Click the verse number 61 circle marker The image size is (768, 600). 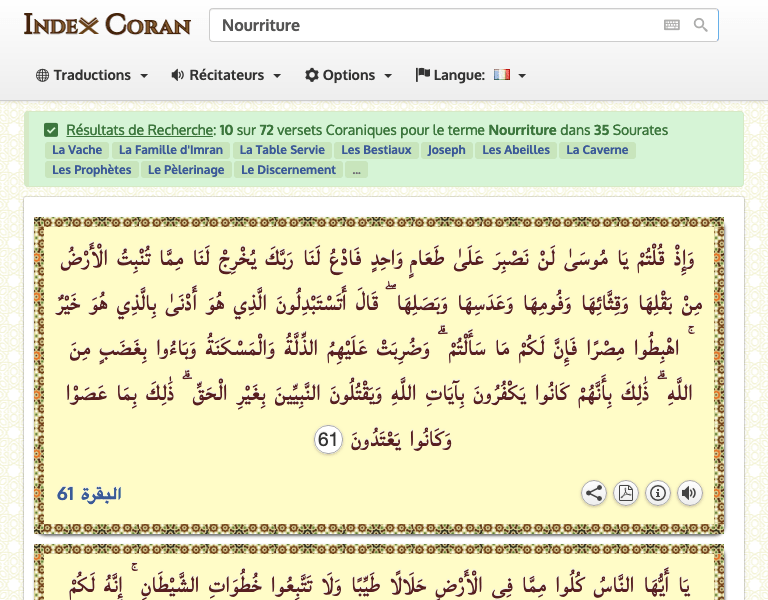329,439
